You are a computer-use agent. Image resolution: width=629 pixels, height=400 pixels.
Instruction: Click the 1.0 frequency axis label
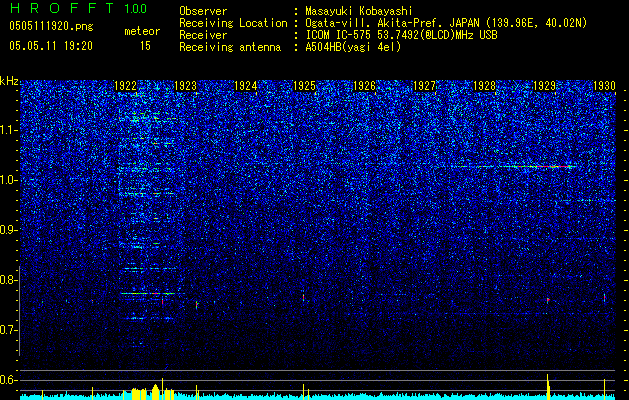tap(9, 180)
